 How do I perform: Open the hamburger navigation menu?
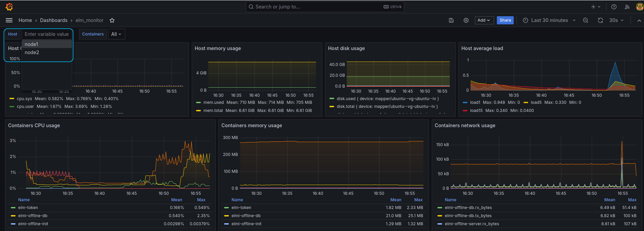tap(9, 20)
